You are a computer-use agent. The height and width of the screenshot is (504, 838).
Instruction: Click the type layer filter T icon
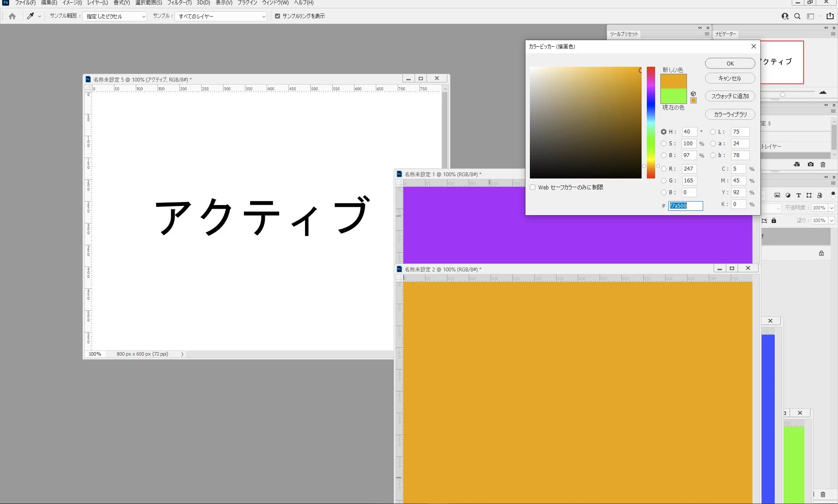798,195
